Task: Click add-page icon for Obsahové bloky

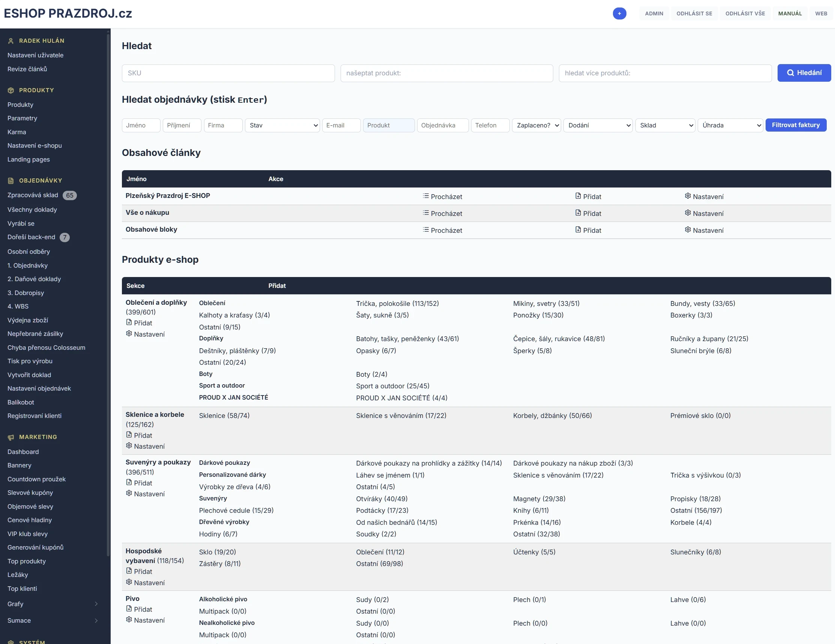Action: [578, 229]
